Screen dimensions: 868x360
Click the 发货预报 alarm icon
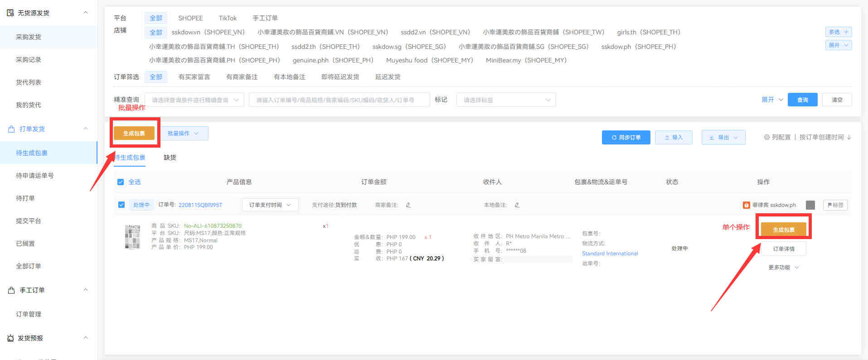pos(10,338)
